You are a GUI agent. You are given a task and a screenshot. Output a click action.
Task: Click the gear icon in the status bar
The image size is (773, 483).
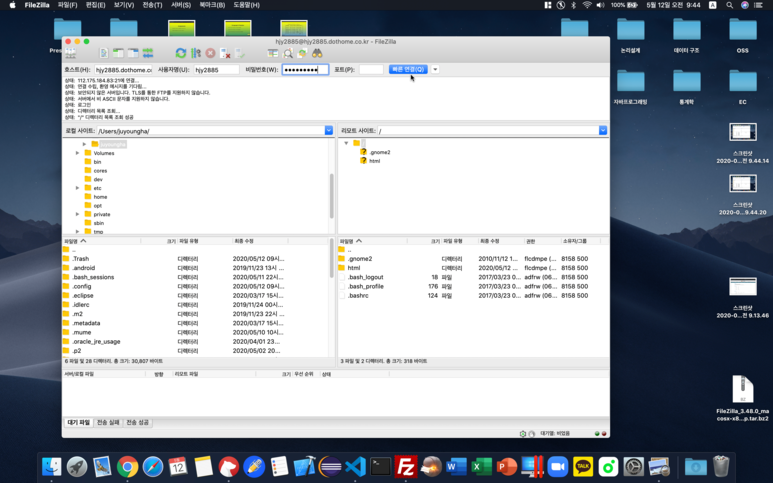(x=523, y=434)
